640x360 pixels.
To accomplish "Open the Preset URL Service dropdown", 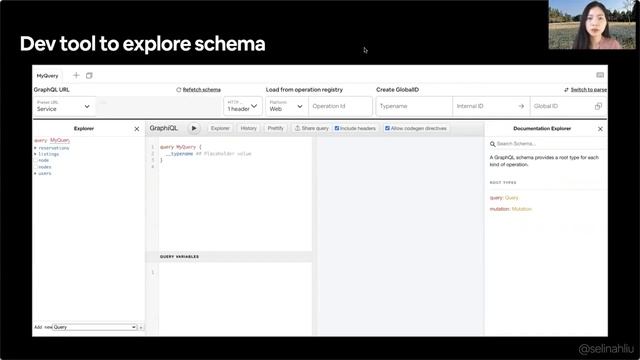I will (x=64, y=106).
